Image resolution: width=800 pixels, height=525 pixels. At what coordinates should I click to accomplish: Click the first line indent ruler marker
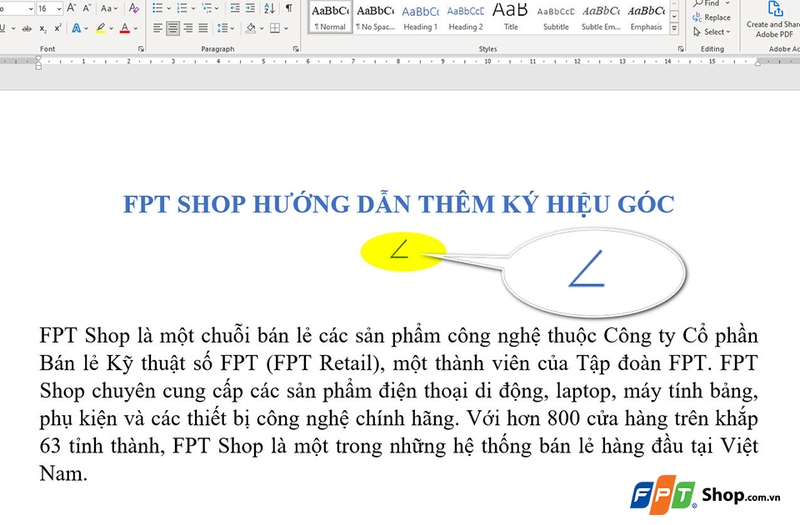click(38, 60)
